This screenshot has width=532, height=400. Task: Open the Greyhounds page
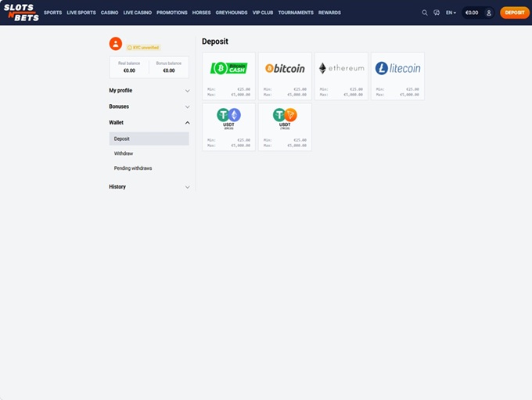(232, 13)
